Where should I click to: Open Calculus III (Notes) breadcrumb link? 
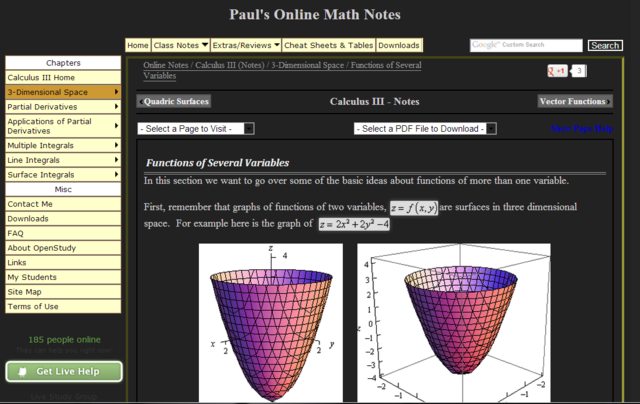click(230, 65)
